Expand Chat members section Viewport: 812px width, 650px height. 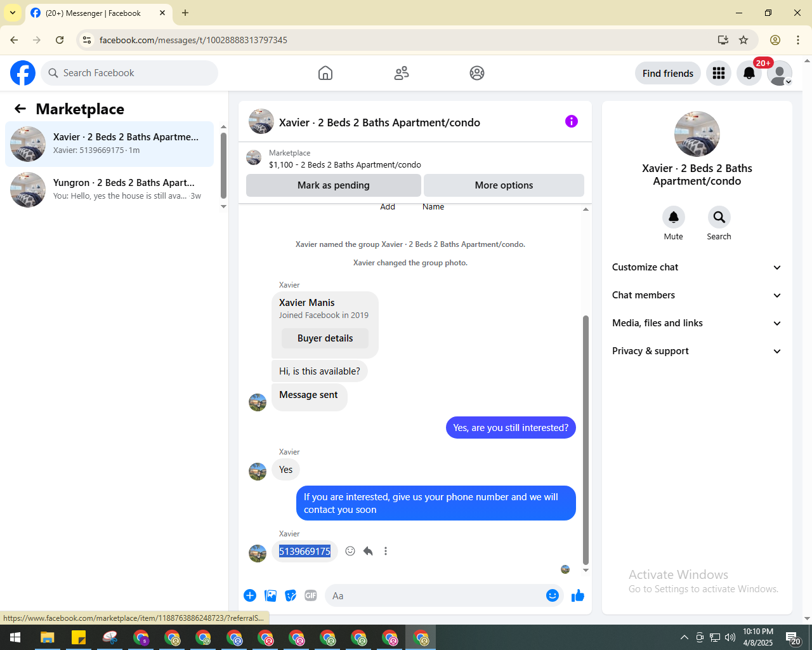pos(697,295)
